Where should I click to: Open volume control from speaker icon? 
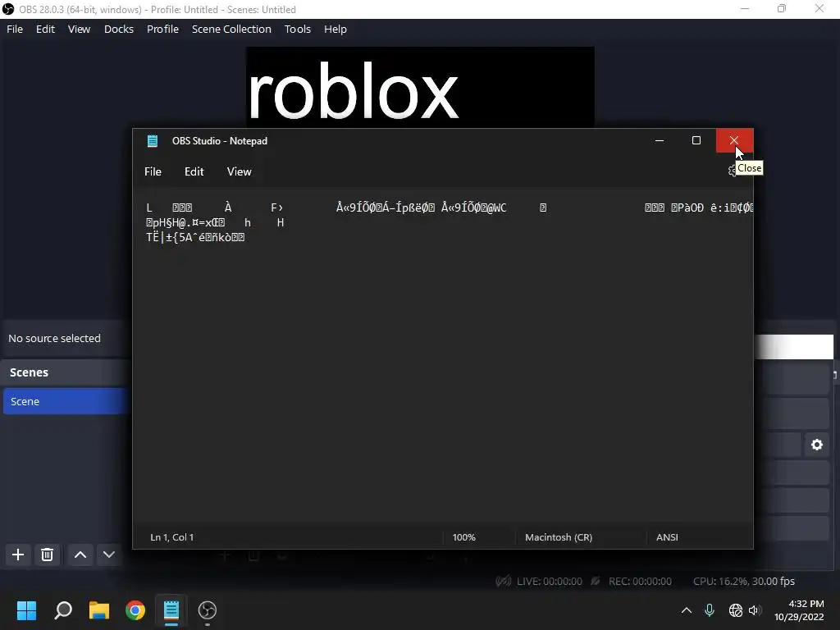coord(755,610)
